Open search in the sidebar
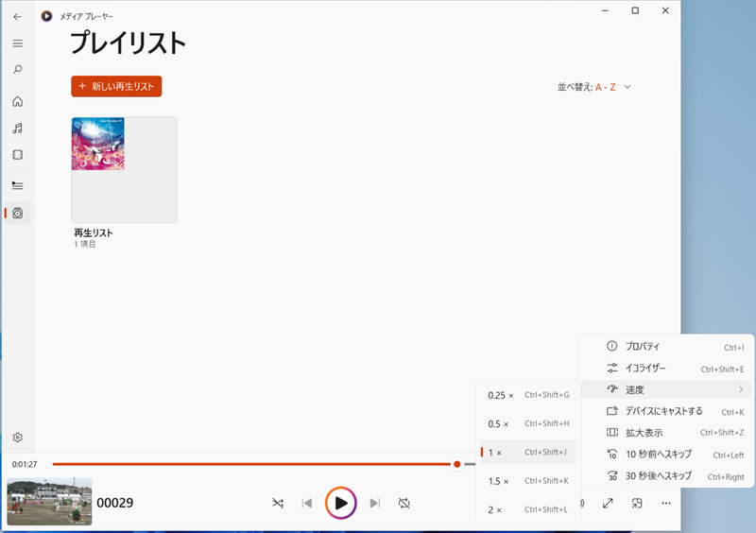The image size is (756, 533). click(x=17, y=69)
